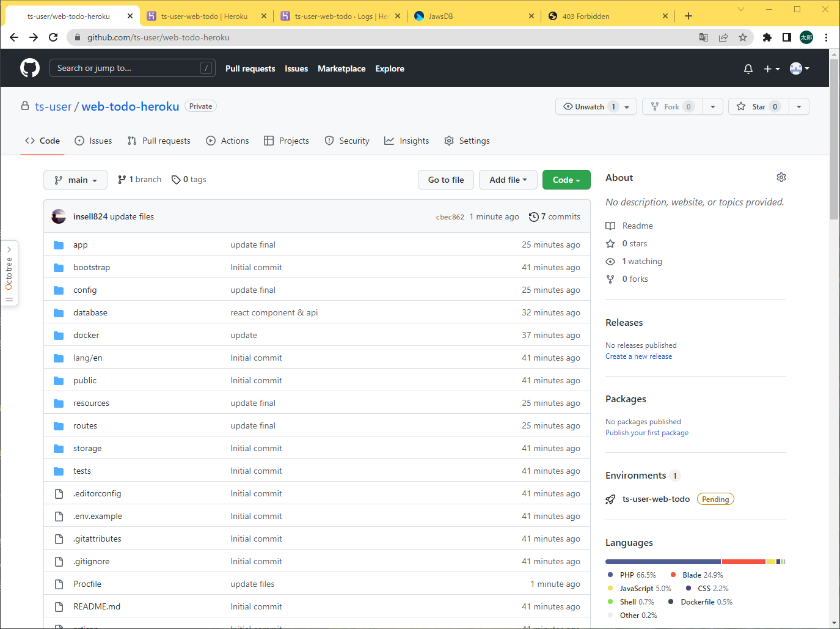Viewport: 840px width, 629px height.
Task: Switch to the Security tab
Action: click(347, 141)
